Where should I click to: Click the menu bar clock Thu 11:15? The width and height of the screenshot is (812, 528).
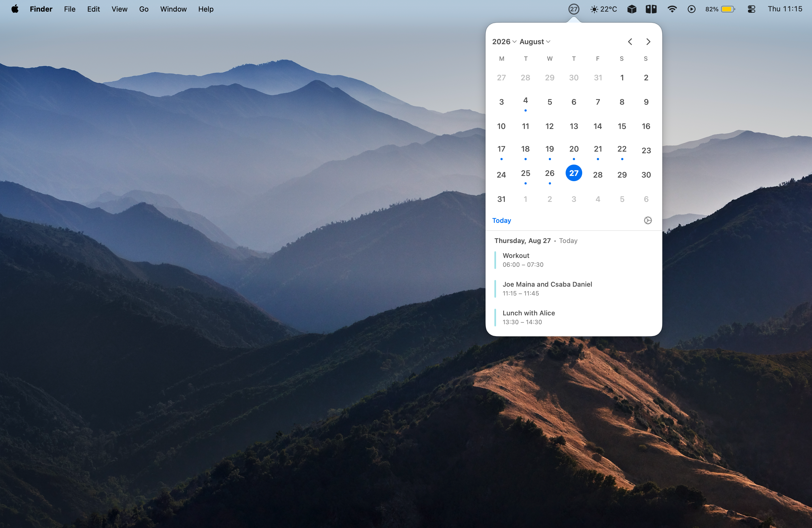tap(785, 9)
